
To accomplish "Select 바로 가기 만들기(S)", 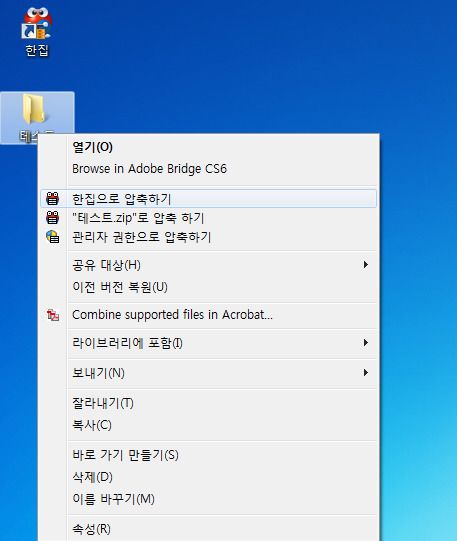I will point(208,455).
